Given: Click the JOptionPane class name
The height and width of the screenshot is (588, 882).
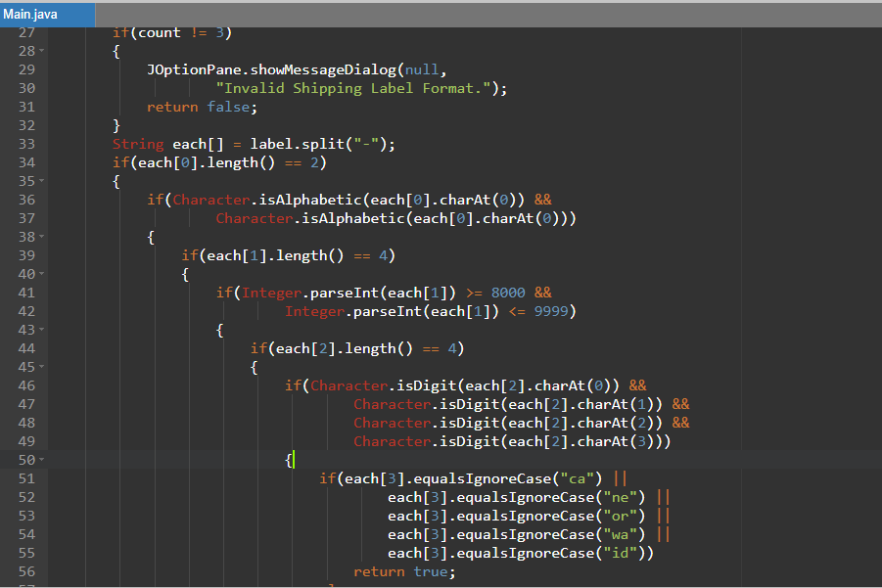Looking at the screenshot, I should [194, 69].
